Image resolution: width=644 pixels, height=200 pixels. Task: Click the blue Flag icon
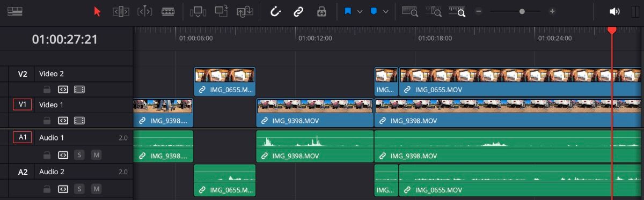tap(348, 11)
